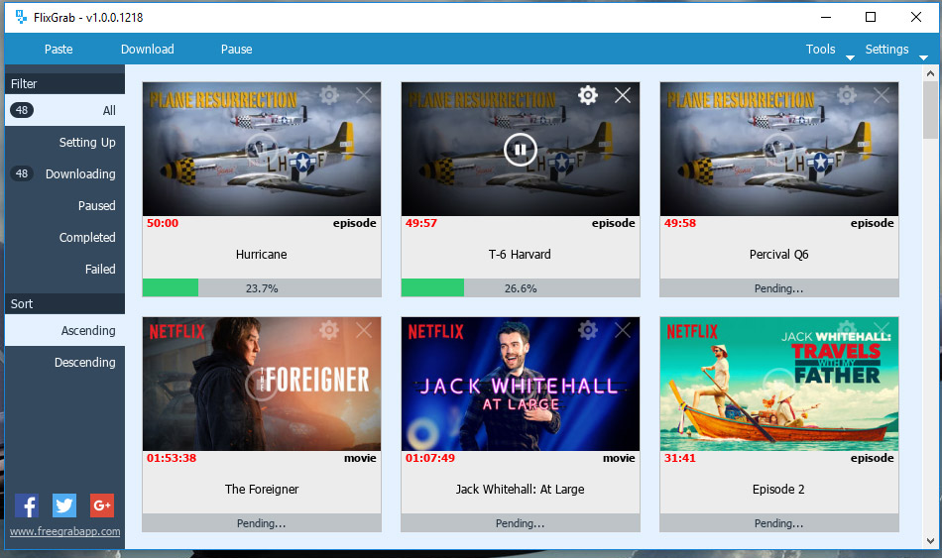This screenshot has width=942, height=560.
Task: Open the Facebook icon in sidebar
Action: [27, 505]
